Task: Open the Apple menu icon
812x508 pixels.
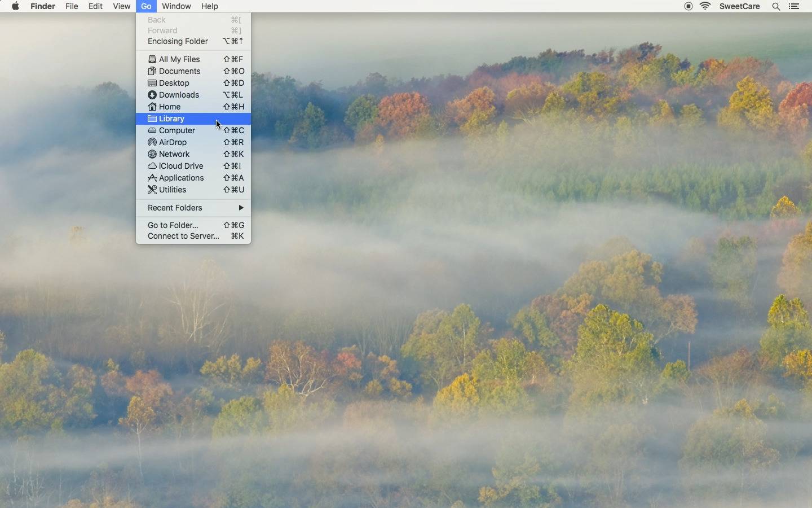Action: 16,6
